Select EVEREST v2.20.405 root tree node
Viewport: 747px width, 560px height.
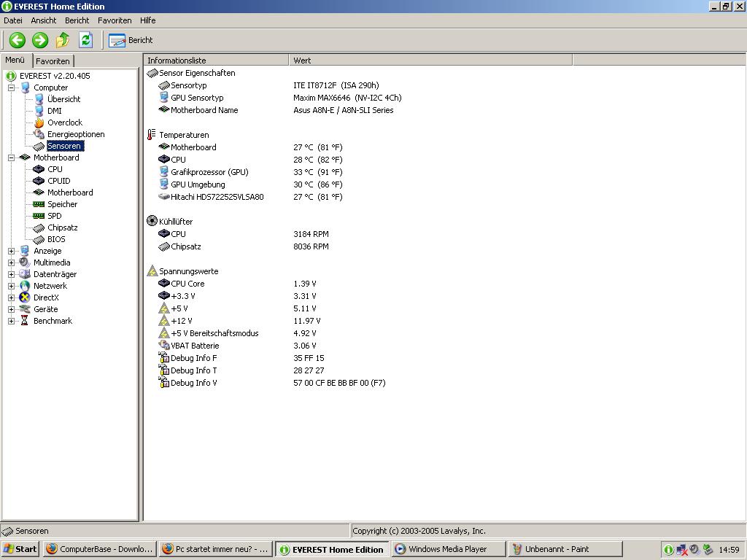55,76
